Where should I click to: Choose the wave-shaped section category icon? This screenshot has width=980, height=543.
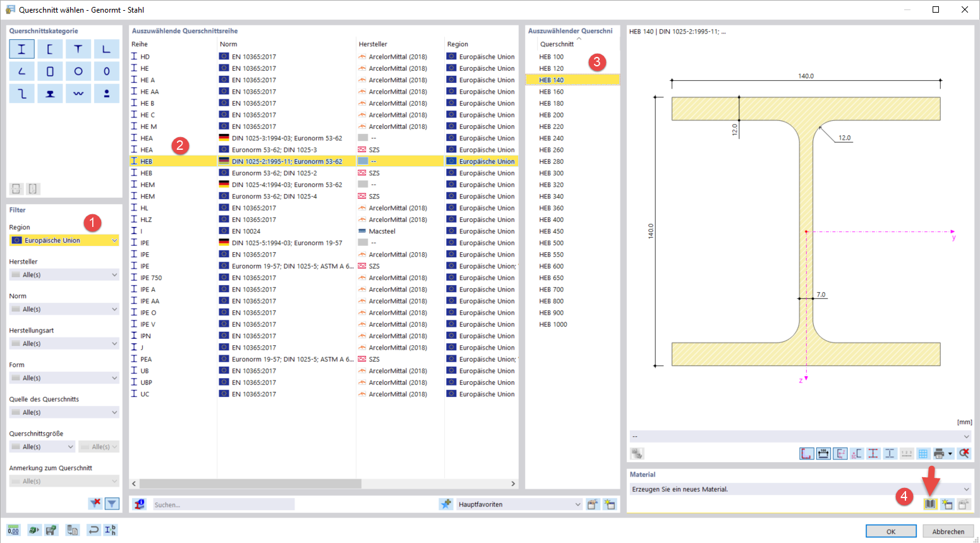coord(78,94)
